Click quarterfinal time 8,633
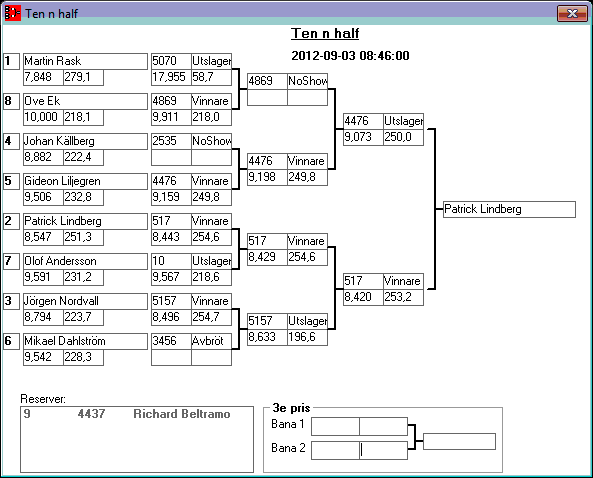 click(267, 338)
